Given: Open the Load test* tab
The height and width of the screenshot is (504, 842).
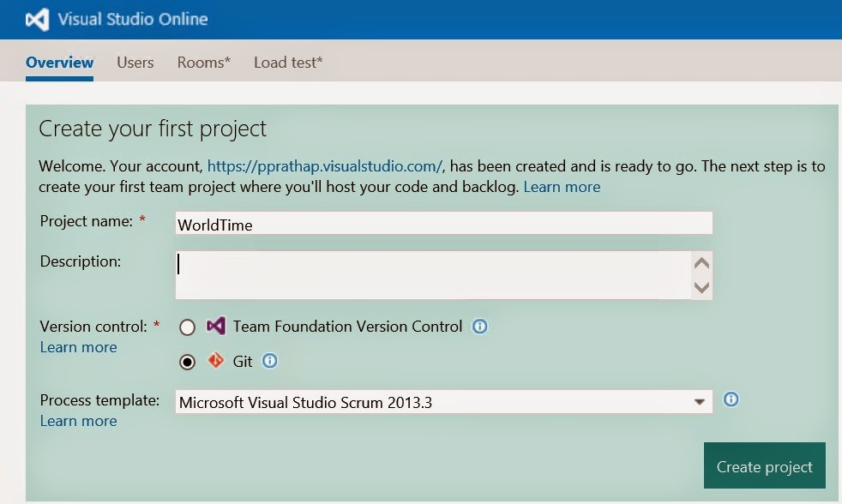Looking at the screenshot, I should tap(288, 63).
